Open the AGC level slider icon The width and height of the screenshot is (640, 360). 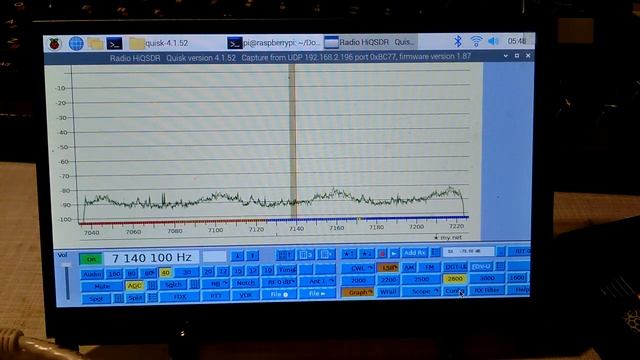tap(151, 286)
